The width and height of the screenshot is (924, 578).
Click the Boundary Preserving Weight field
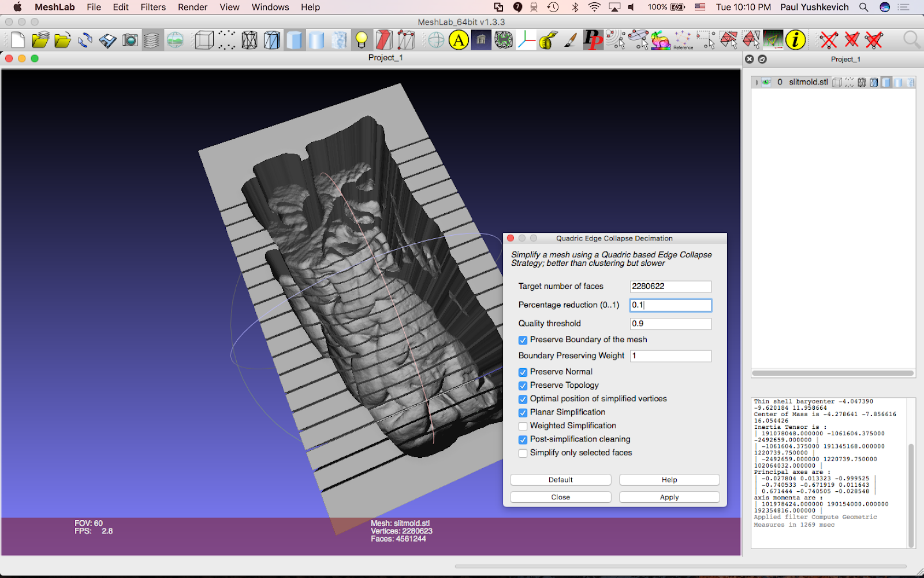pyautogui.click(x=670, y=356)
